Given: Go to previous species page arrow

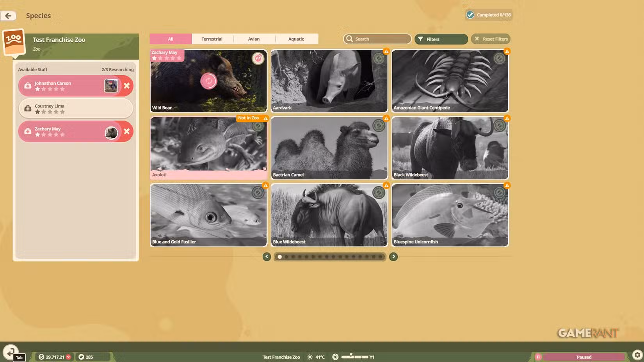Looking at the screenshot, I should [267, 257].
